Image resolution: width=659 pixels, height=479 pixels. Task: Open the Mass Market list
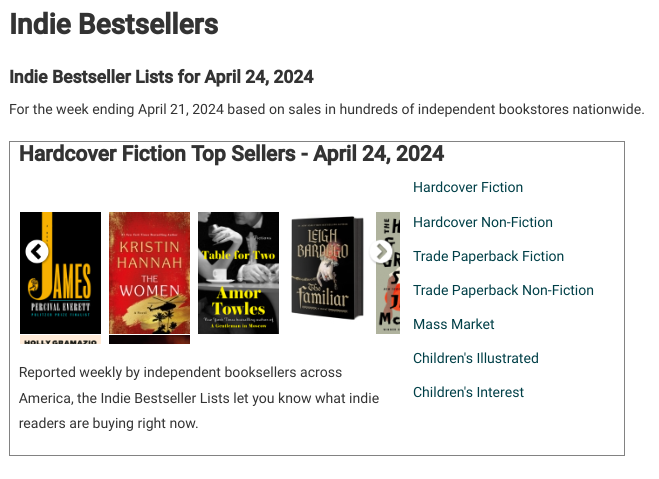454,324
